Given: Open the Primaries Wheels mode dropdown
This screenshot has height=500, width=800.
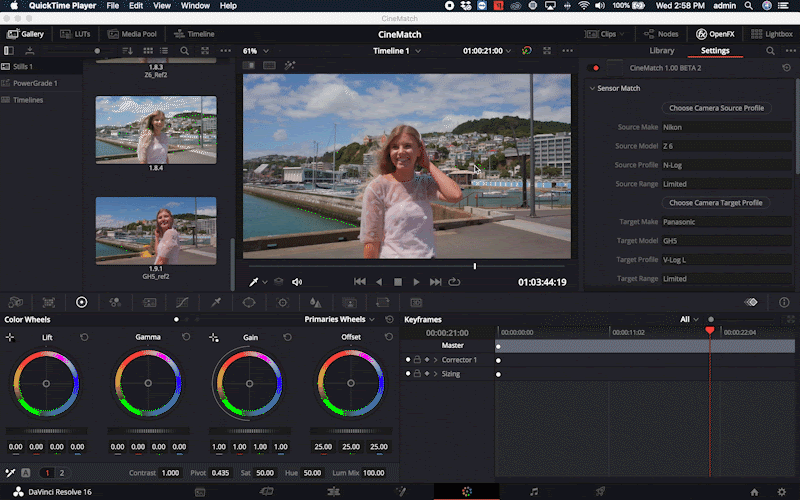Looking at the screenshot, I should pyautogui.click(x=339, y=319).
